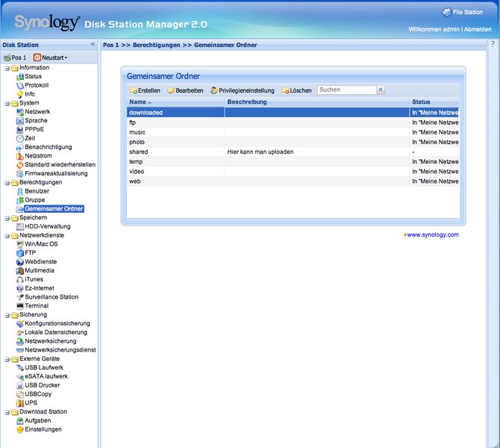Collapse the Berechtigungen tree section
Screen dimensions: 500x448
click(x=7, y=183)
